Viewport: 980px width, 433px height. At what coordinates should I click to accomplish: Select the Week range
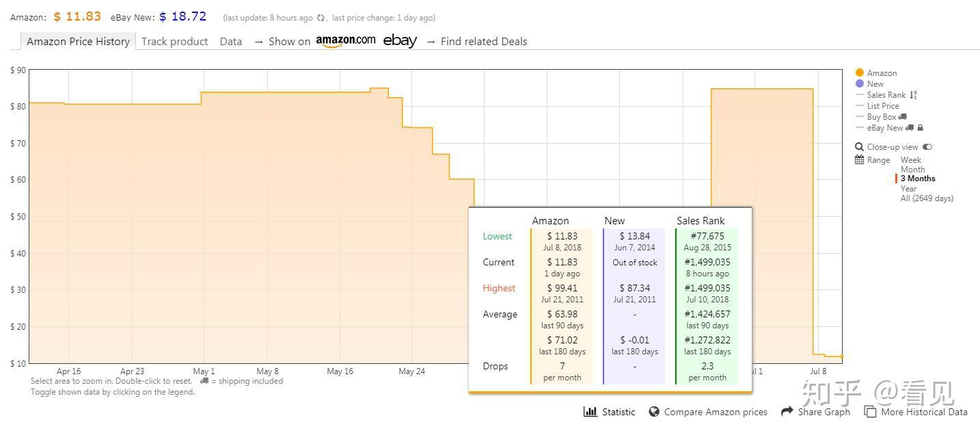coord(910,160)
